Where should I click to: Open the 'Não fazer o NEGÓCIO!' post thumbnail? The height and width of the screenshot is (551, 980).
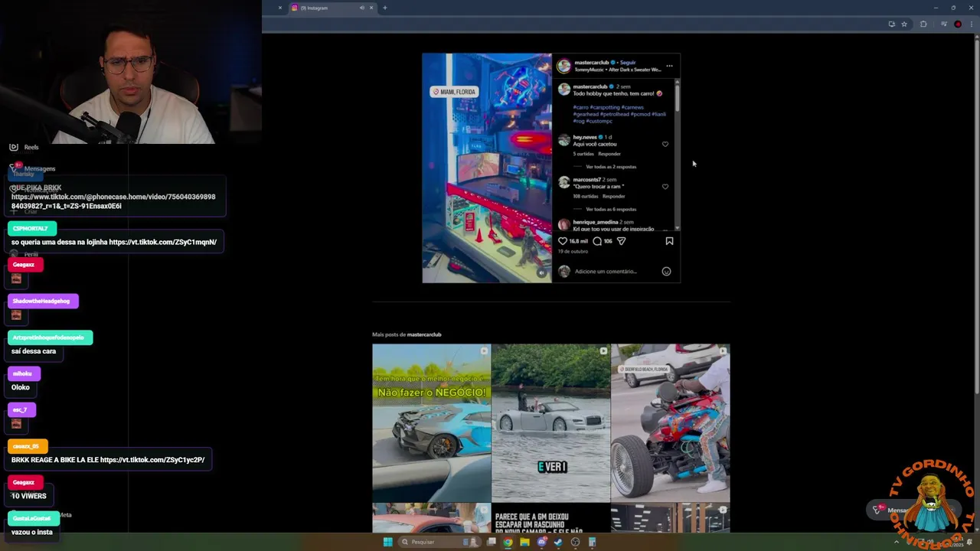click(x=432, y=422)
